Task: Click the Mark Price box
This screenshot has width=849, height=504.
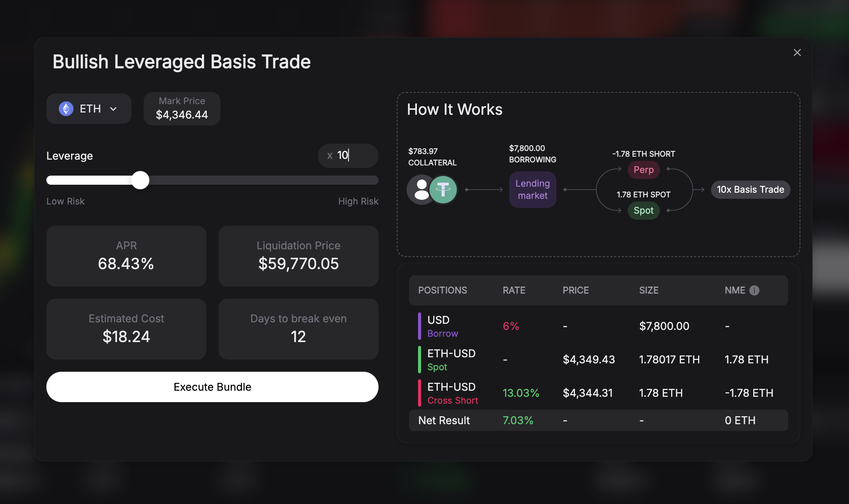Action: (x=182, y=109)
